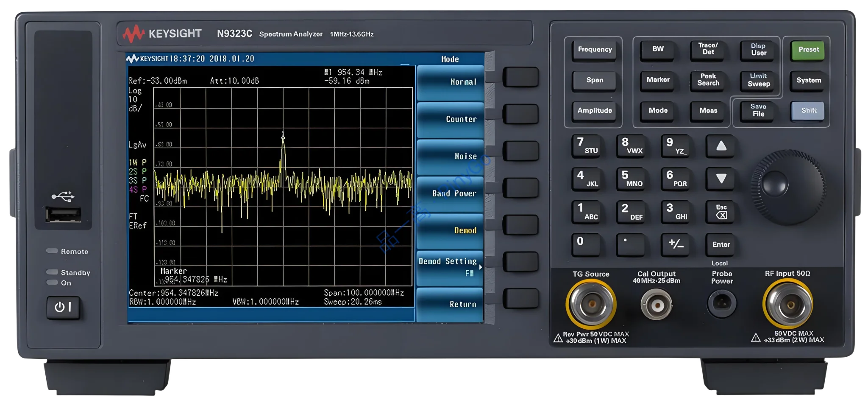868x403 pixels.
Task: Push the Span key
Action: click(595, 81)
